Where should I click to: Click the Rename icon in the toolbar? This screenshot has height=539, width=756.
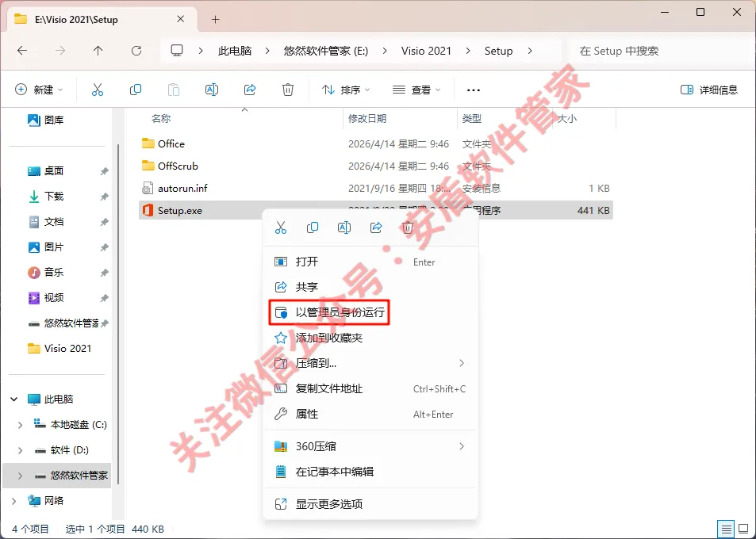click(212, 90)
